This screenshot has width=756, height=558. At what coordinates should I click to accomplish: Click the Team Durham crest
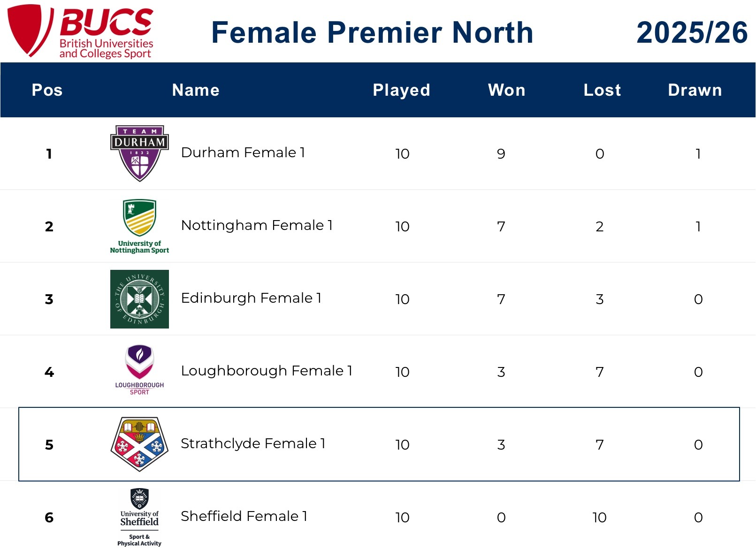click(139, 153)
